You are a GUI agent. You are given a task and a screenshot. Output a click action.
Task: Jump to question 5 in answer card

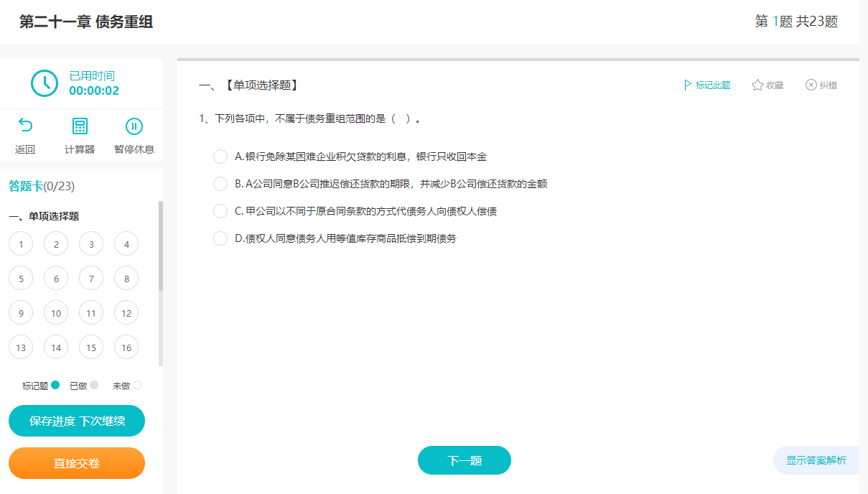pos(21,278)
